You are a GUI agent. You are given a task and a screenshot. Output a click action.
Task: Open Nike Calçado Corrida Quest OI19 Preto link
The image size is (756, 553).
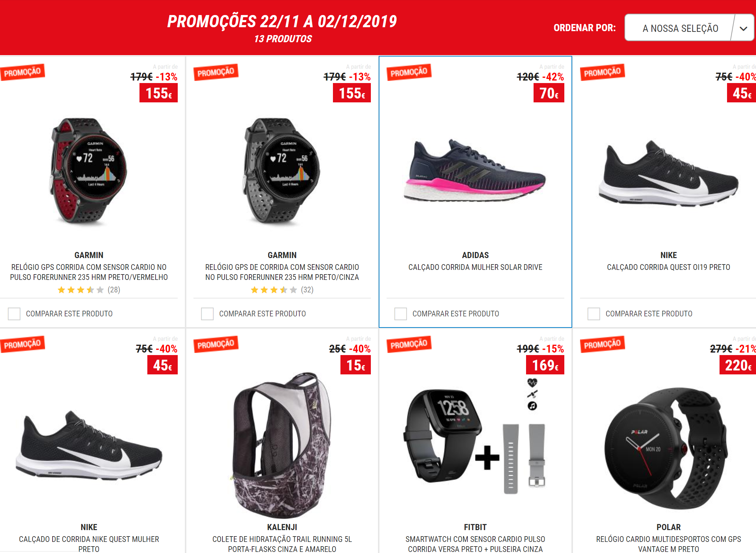668,267
